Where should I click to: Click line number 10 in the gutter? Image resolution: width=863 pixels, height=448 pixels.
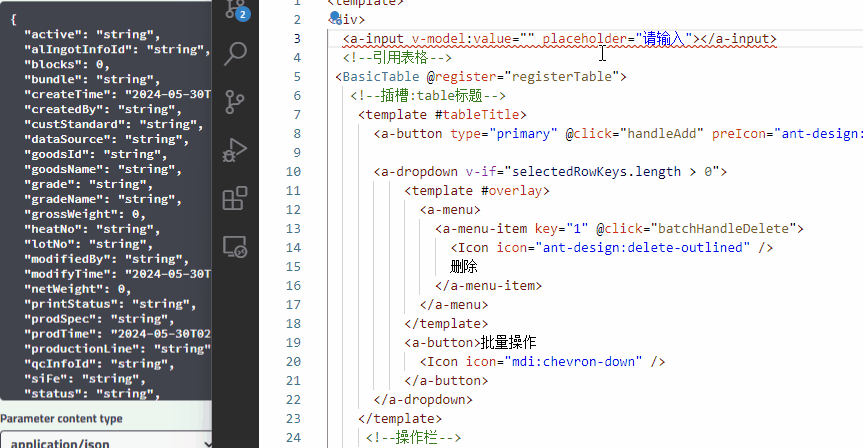pos(293,171)
